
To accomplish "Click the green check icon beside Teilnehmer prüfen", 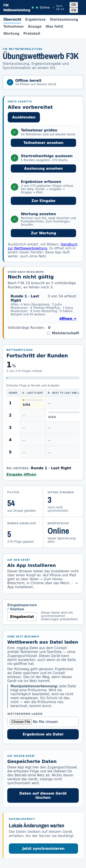I will (15, 132).
